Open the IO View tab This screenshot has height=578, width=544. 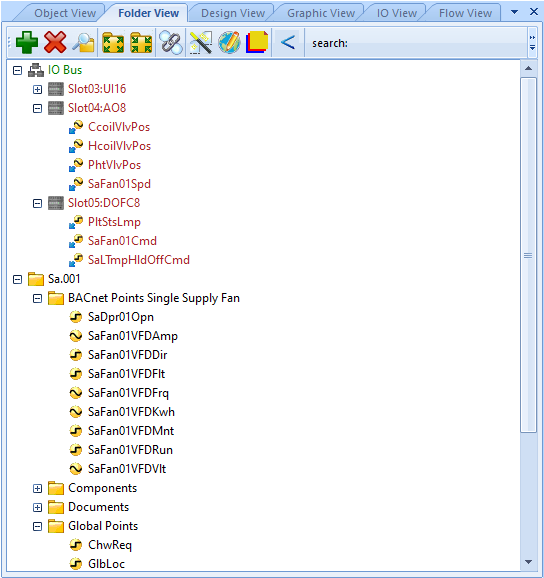tap(397, 13)
